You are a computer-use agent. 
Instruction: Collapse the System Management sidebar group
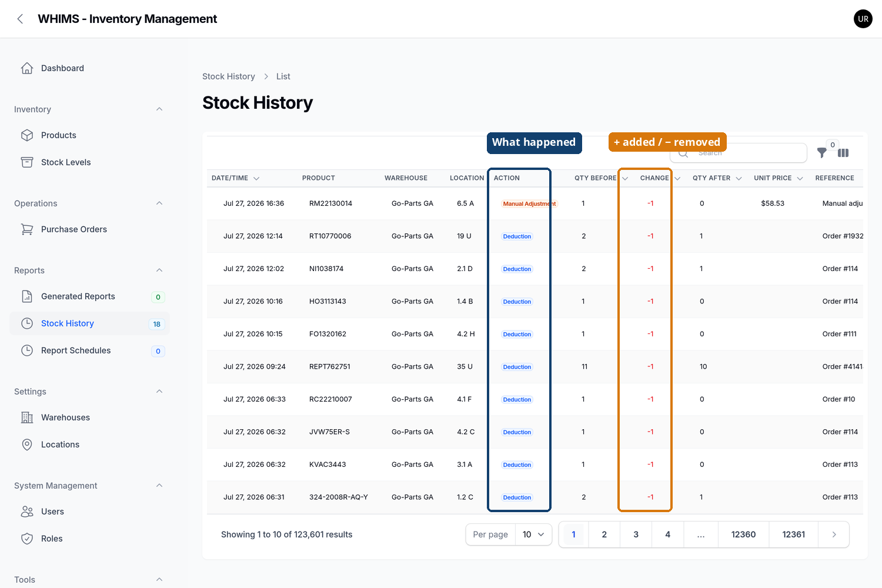(159, 486)
